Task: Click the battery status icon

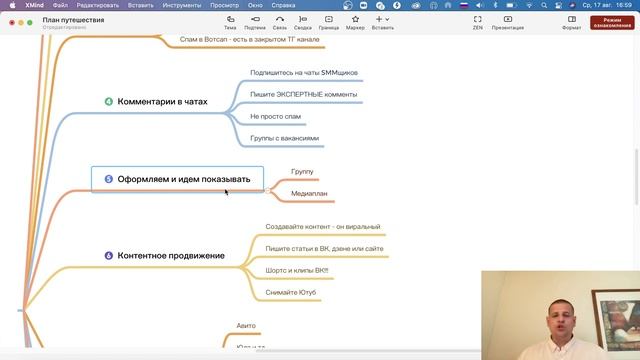Action: tap(511, 5)
